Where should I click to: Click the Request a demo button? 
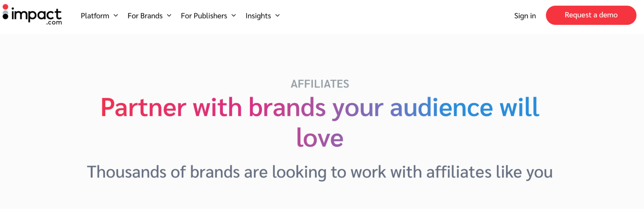tap(591, 15)
